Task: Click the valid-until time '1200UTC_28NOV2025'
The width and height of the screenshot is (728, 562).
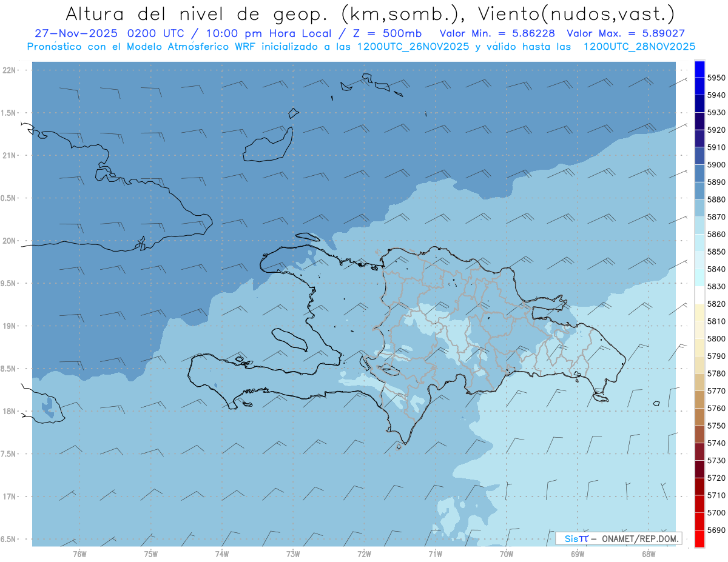Action: click(x=639, y=46)
